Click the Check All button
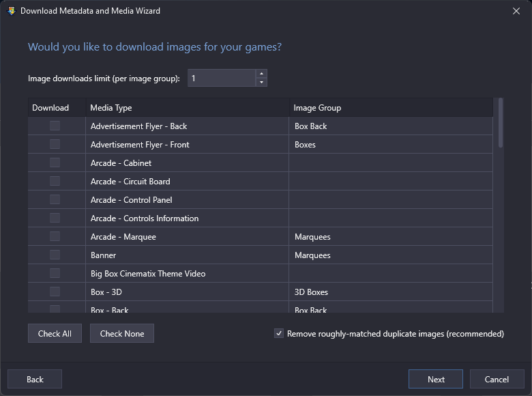The height and width of the screenshot is (396, 532). (55, 333)
